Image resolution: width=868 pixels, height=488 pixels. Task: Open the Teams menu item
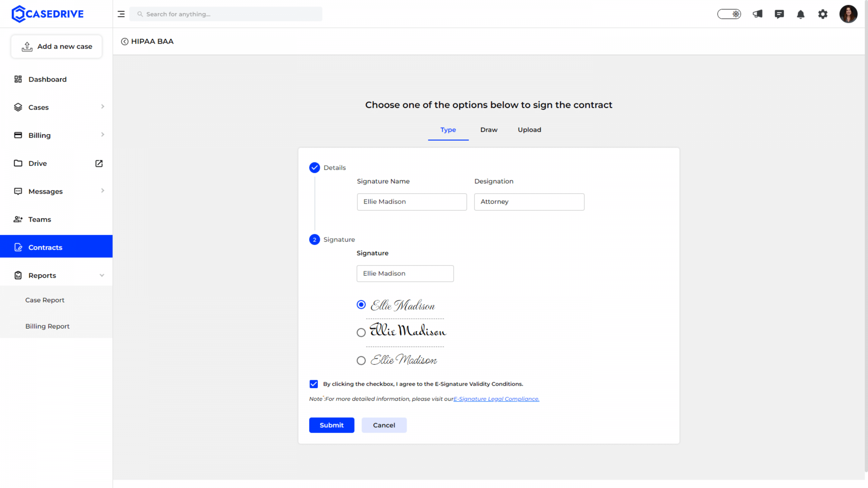point(56,219)
